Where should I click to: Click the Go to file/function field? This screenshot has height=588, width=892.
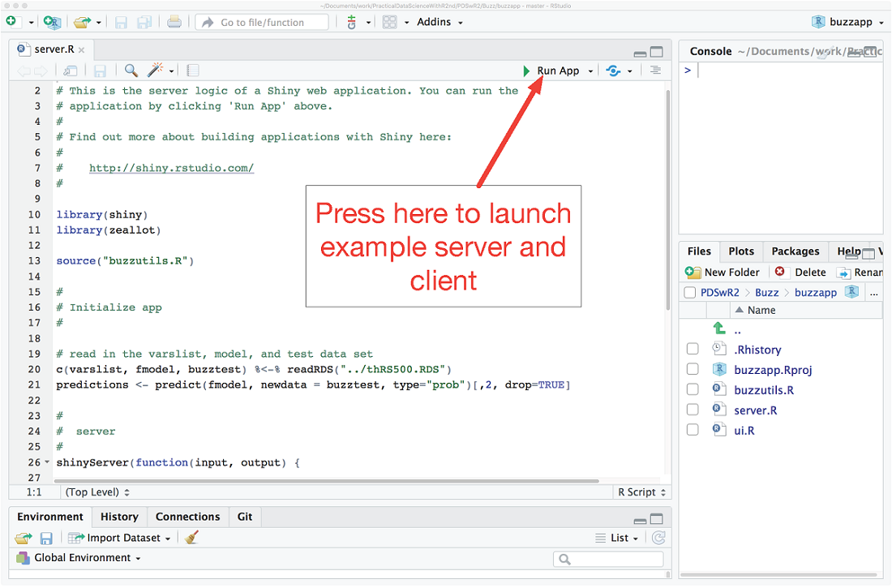(x=262, y=22)
